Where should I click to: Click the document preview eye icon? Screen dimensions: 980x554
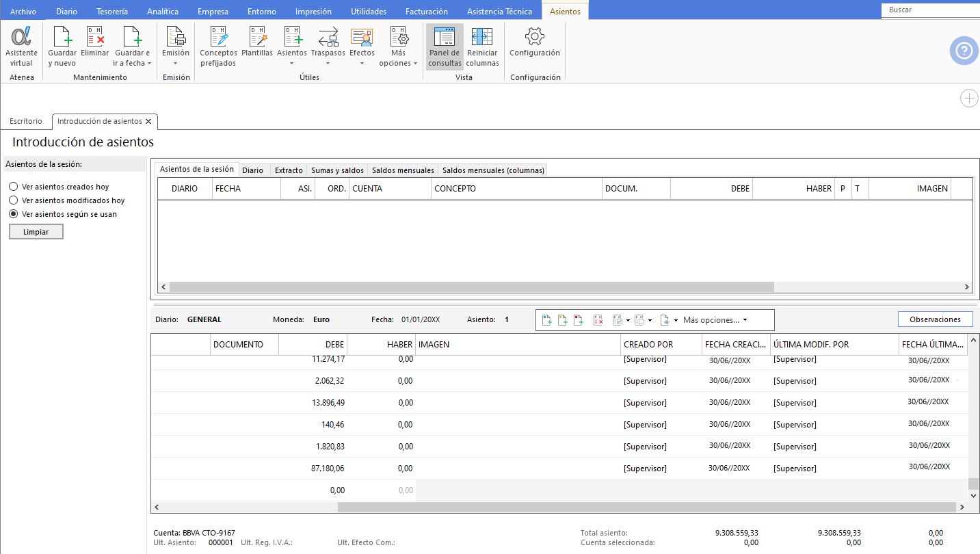pyautogui.click(x=665, y=319)
